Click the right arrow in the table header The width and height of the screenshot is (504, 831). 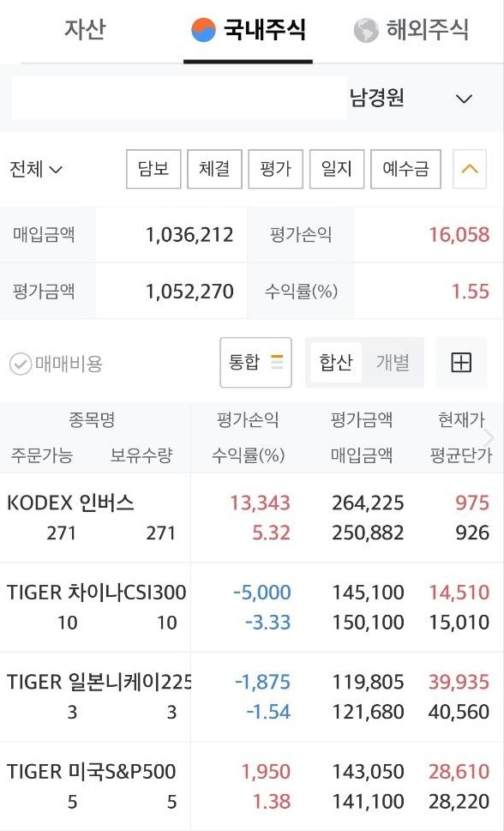[x=489, y=437]
